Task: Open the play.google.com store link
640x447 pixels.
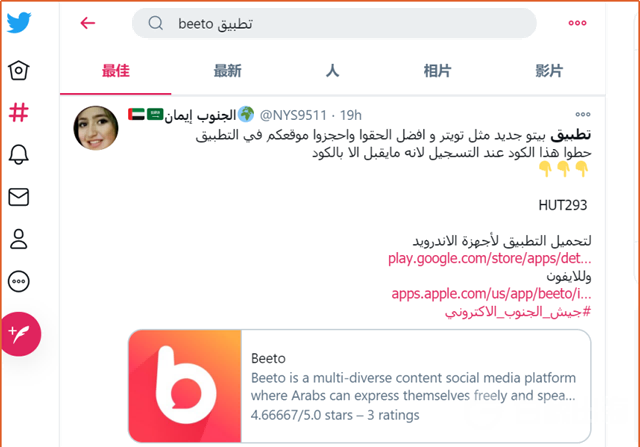Action: pos(489,258)
